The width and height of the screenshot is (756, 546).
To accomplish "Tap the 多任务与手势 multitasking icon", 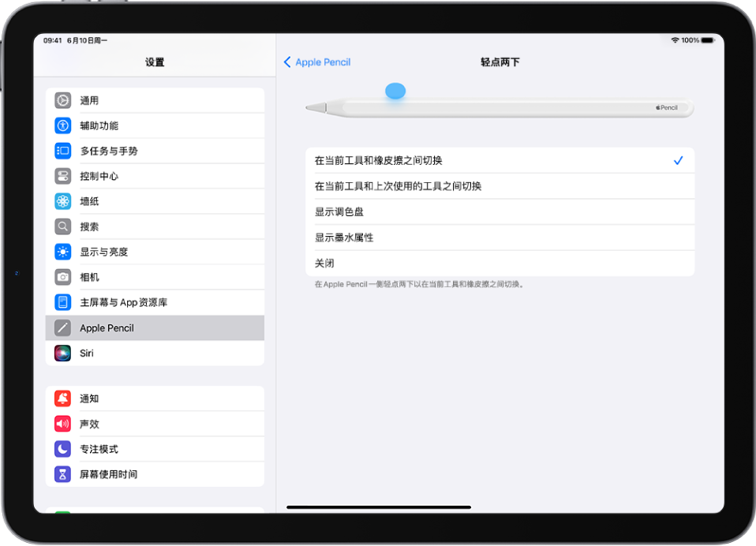I will [x=62, y=151].
